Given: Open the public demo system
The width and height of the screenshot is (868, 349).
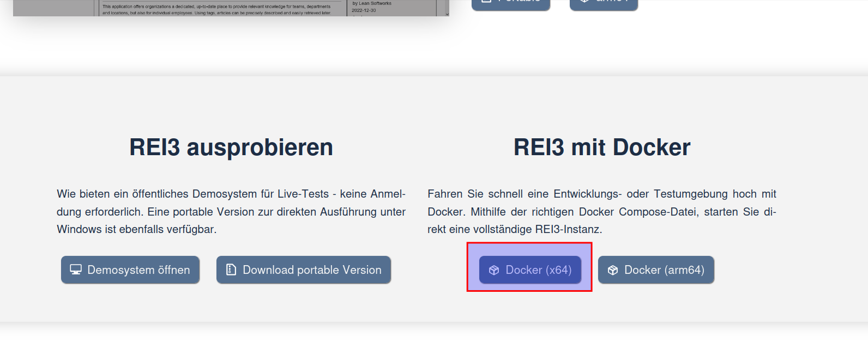Looking at the screenshot, I should (130, 270).
